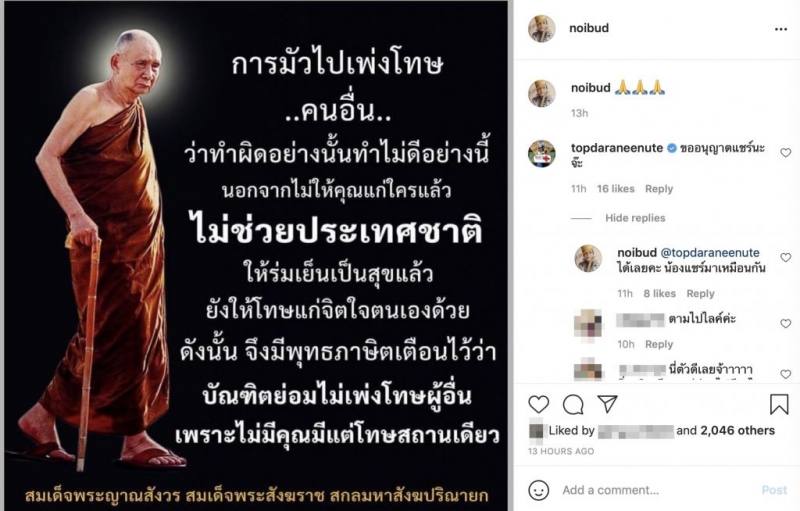
Task: Open noibud profile from header username
Action: coord(589,28)
